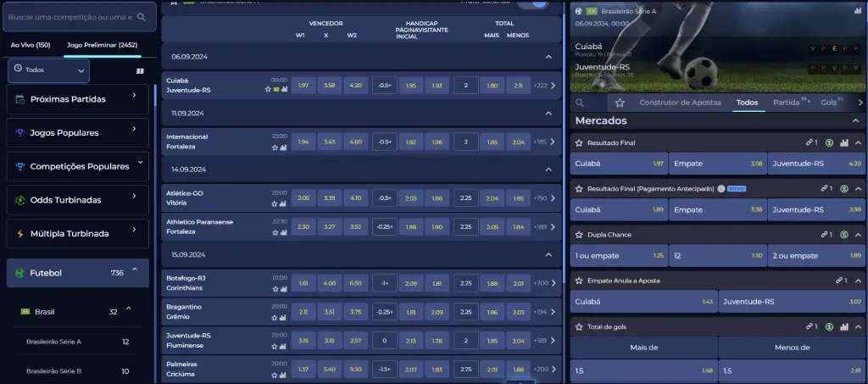The height and width of the screenshot is (384, 868).
Task: Open Brasileirão Série B league
Action: point(53,370)
